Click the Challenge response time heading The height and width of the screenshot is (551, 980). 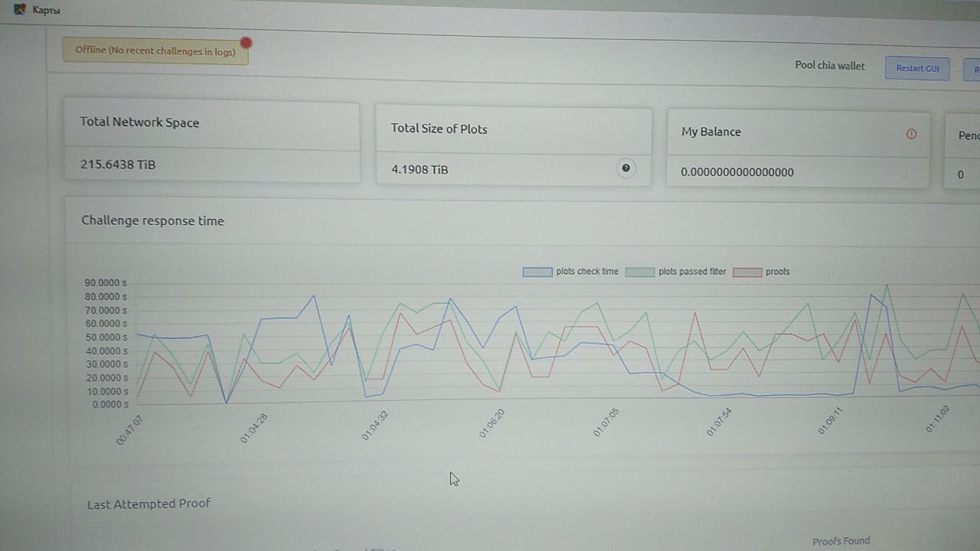coord(153,220)
